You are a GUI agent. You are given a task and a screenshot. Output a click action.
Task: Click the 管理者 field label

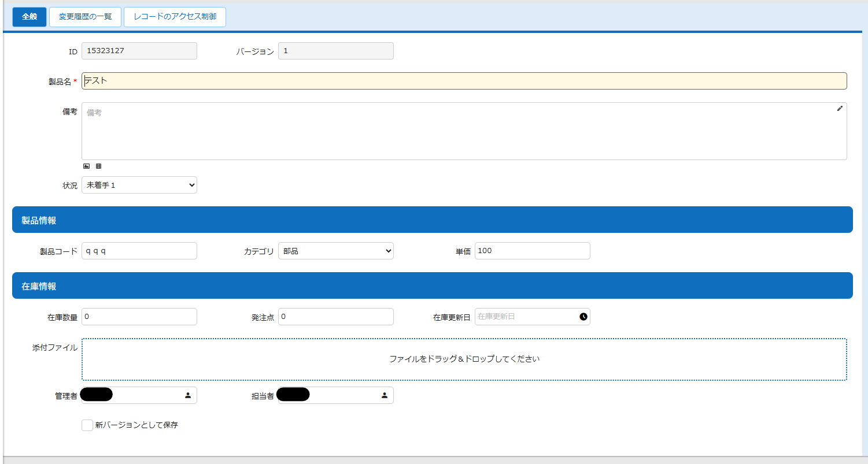pos(66,396)
